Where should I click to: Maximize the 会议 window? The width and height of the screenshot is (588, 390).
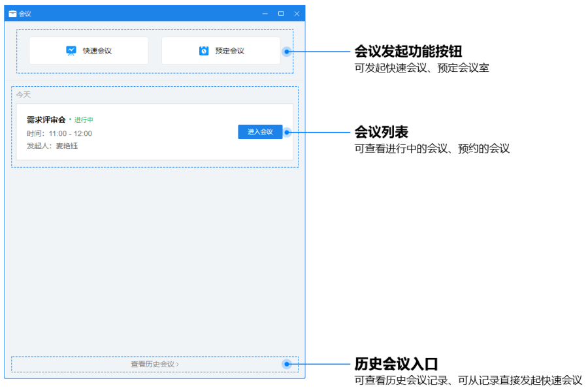[x=281, y=14]
